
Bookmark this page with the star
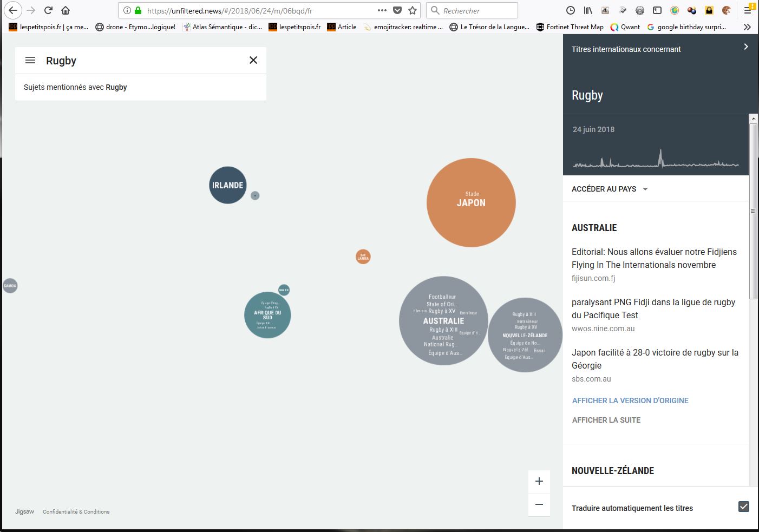(x=413, y=10)
